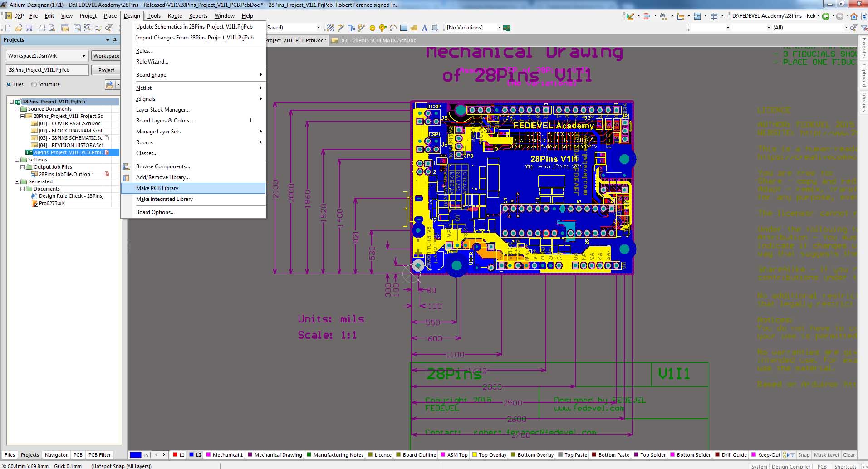The height and width of the screenshot is (469, 868).
Task: Click the green Back navigation arrow
Action: point(826,16)
